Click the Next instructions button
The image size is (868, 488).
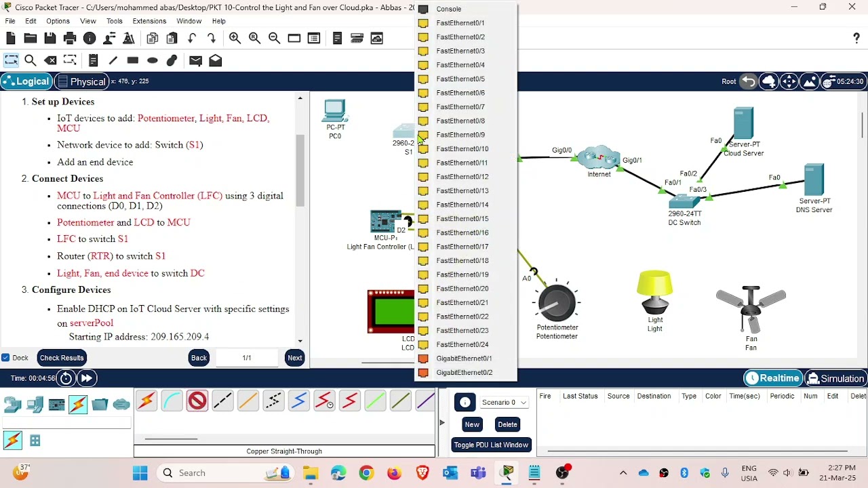point(294,358)
